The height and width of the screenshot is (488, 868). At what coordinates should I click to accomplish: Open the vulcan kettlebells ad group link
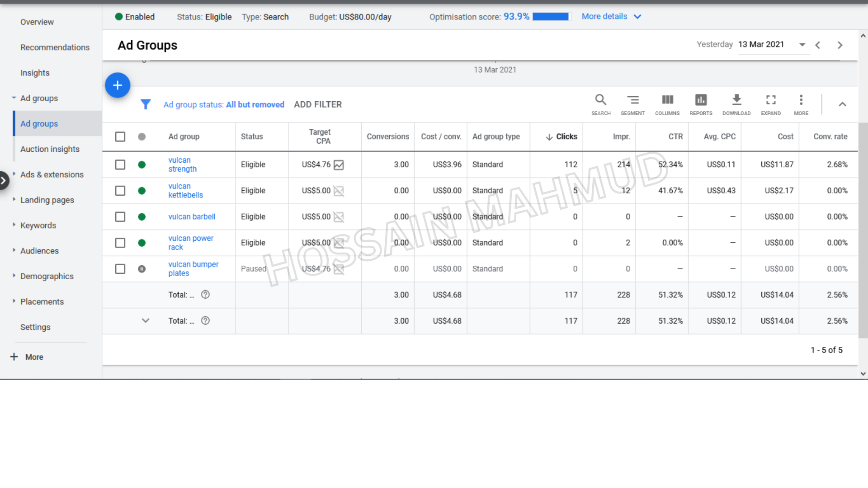pyautogui.click(x=186, y=191)
